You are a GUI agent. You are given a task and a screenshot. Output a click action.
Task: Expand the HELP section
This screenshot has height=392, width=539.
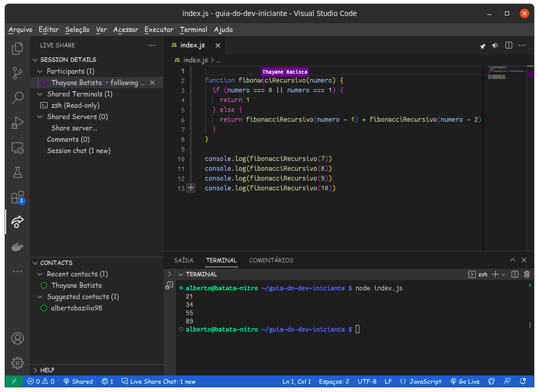click(x=47, y=370)
